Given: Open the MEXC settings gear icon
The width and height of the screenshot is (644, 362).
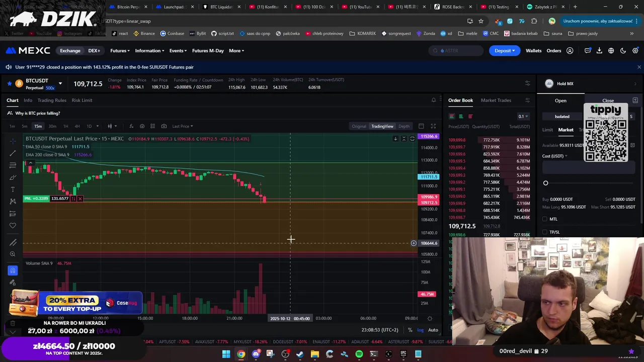Looking at the screenshot, I should [x=635, y=51].
